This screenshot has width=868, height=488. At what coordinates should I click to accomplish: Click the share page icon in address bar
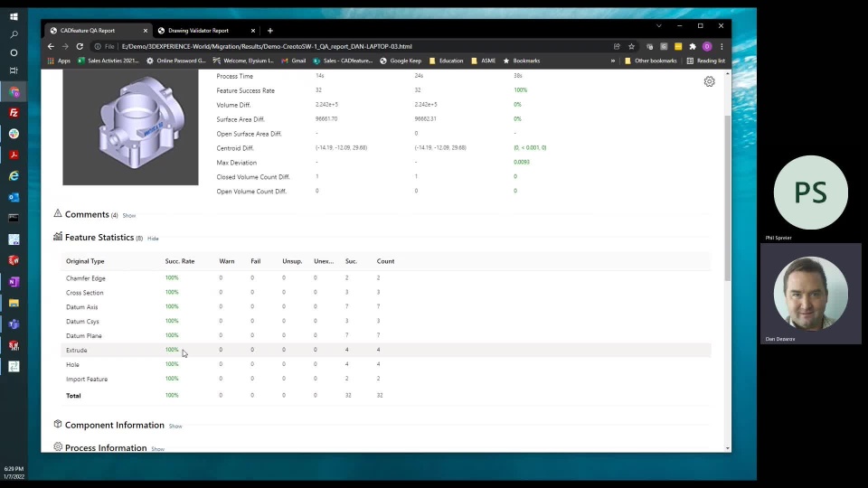point(617,46)
